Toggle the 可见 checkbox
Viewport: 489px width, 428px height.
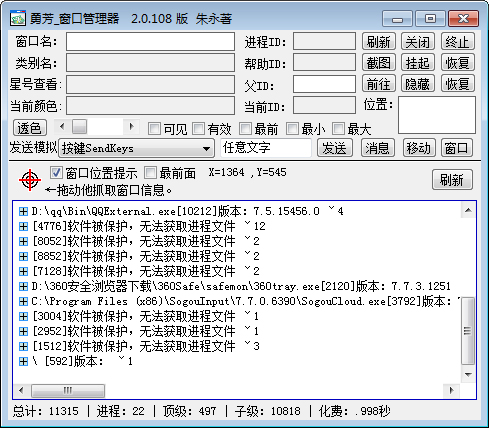[x=154, y=129]
